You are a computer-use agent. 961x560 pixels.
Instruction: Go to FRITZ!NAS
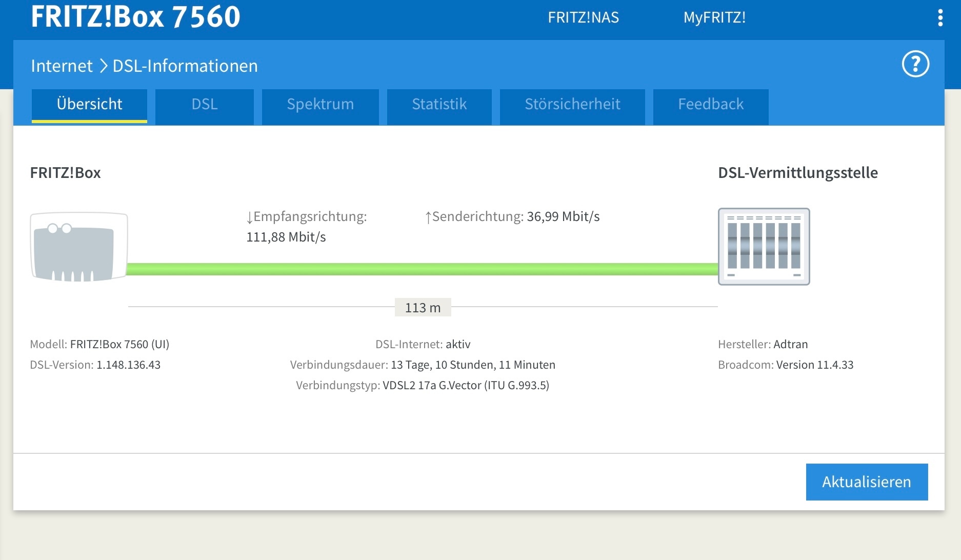pyautogui.click(x=583, y=17)
